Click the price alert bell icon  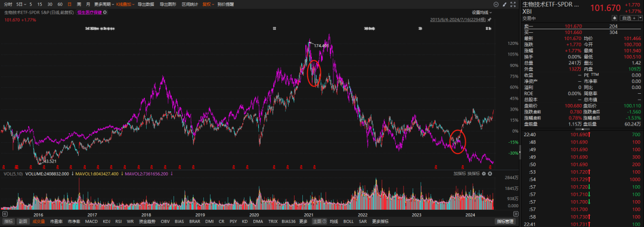click(x=614, y=18)
